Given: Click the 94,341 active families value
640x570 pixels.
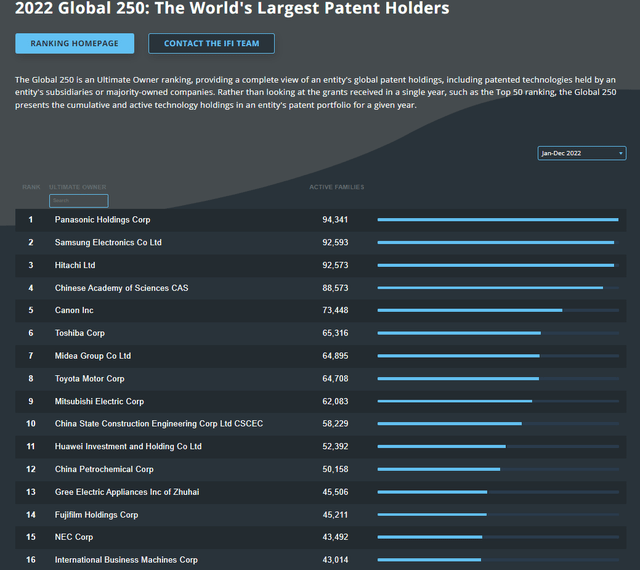Looking at the screenshot, I should point(335,220).
